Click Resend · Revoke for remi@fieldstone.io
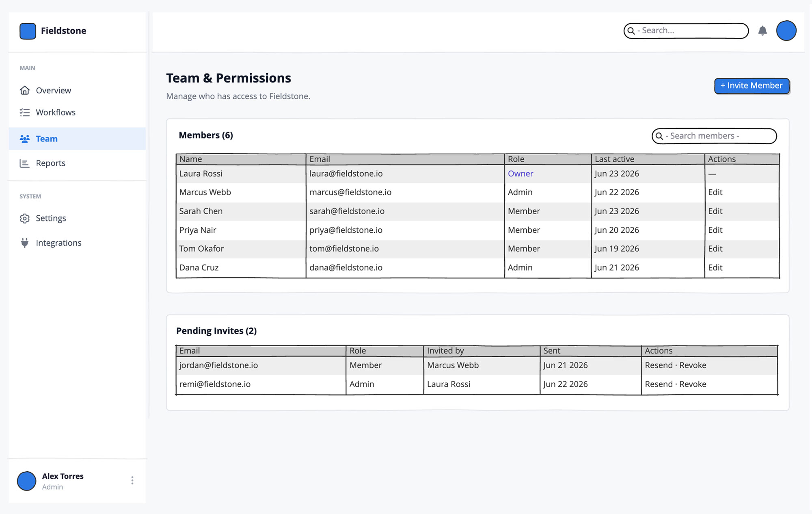Viewport: 812px width, 514px height. coord(676,384)
